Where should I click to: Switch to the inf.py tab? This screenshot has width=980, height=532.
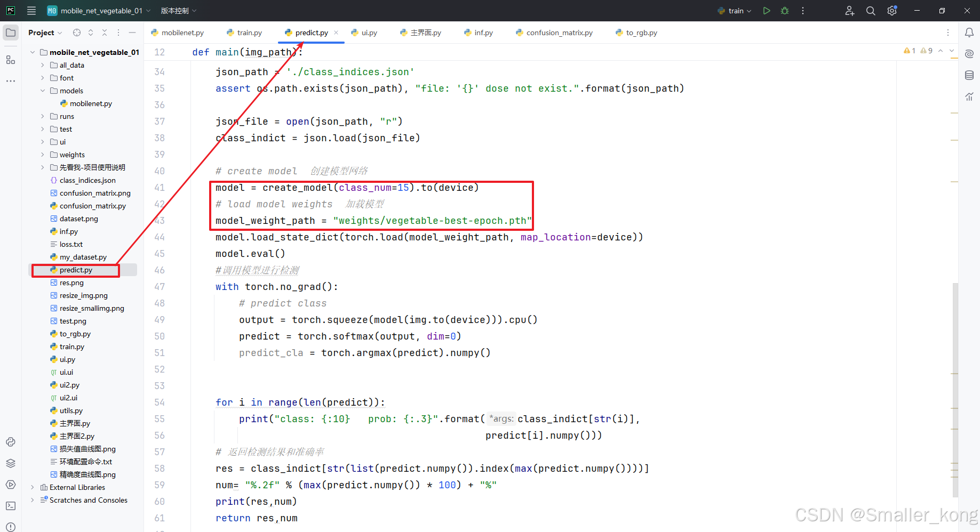tap(479, 33)
